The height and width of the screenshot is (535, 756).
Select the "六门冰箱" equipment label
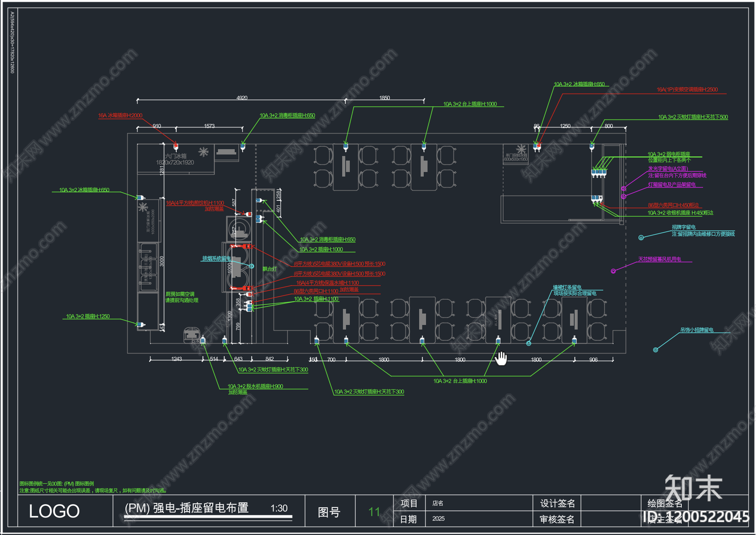pyautogui.click(x=175, y=156)
